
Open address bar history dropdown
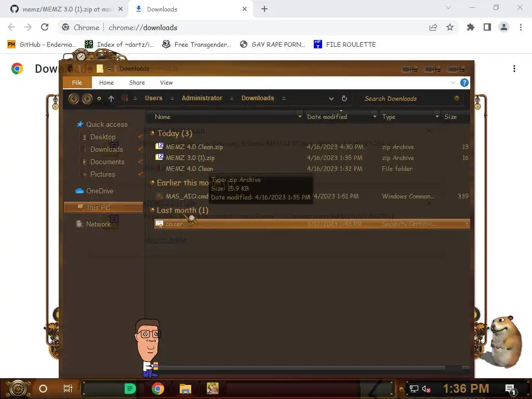[331, 98]
